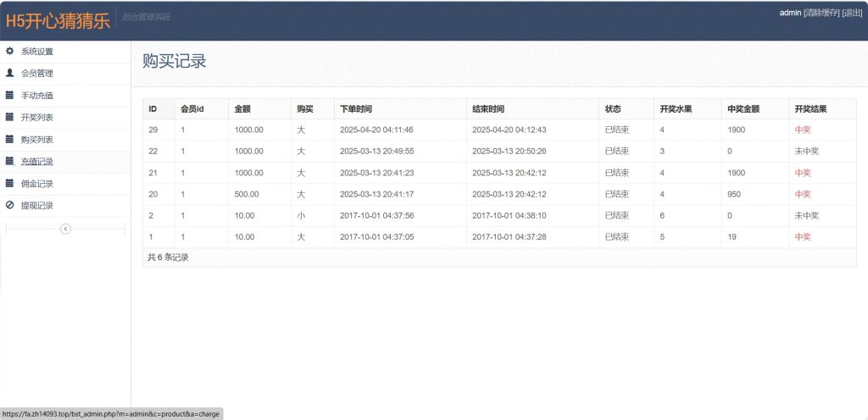Click 未中奖 result in row 22
This screenshot has width=868, height=420.
(x=807, y=151)
